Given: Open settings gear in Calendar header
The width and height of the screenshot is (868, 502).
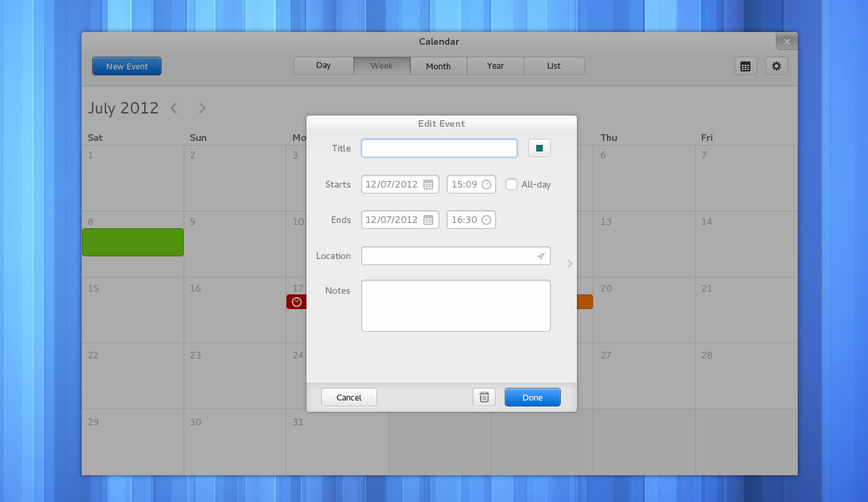Looking at the screenshot, I should [777, 66].
